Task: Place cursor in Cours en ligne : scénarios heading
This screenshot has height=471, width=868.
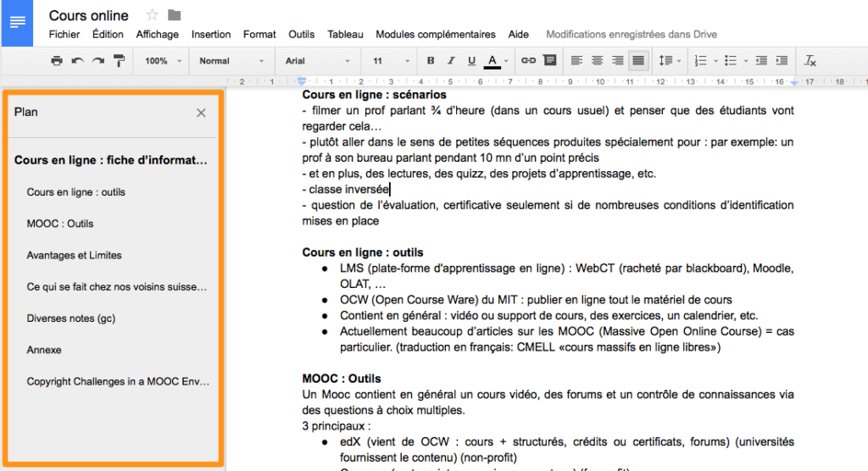Action: (x=374, y=95)
